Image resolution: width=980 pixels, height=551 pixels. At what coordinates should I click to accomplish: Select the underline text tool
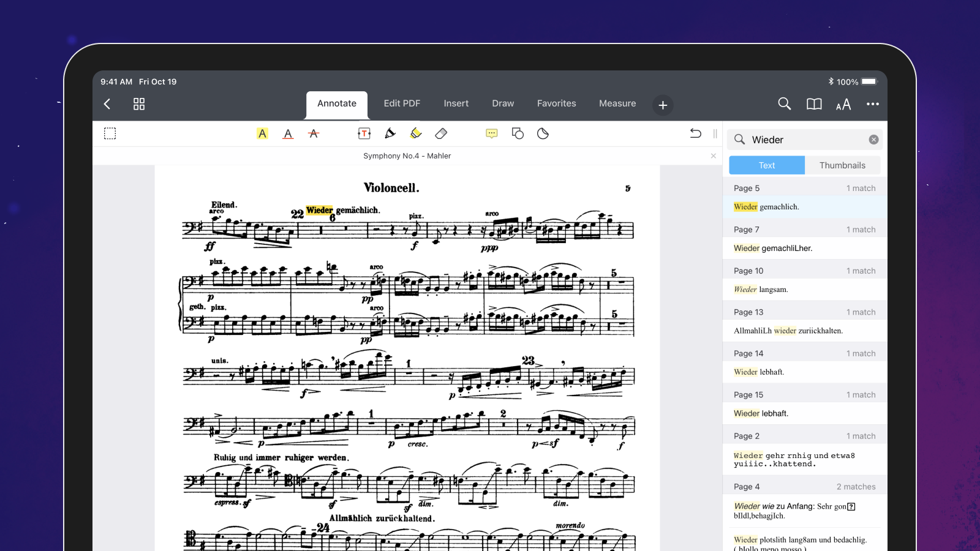click(288, 133)
